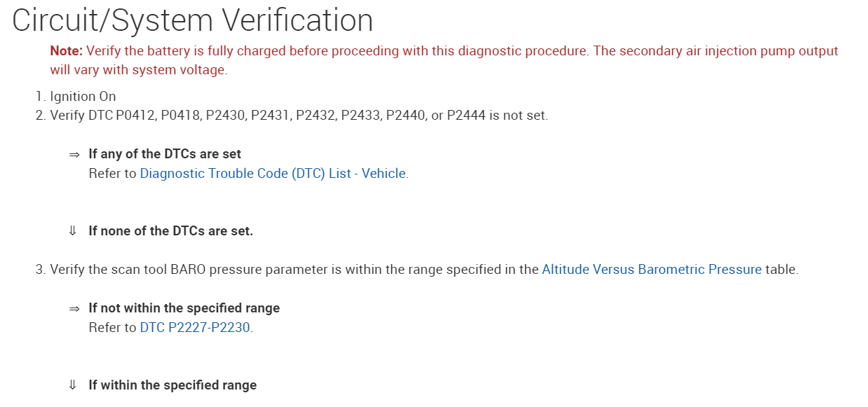The width and height of the screenshot is (868, 407).
Task: Follow the DTC P2227-P2230 link
Action: pos(195,328)
